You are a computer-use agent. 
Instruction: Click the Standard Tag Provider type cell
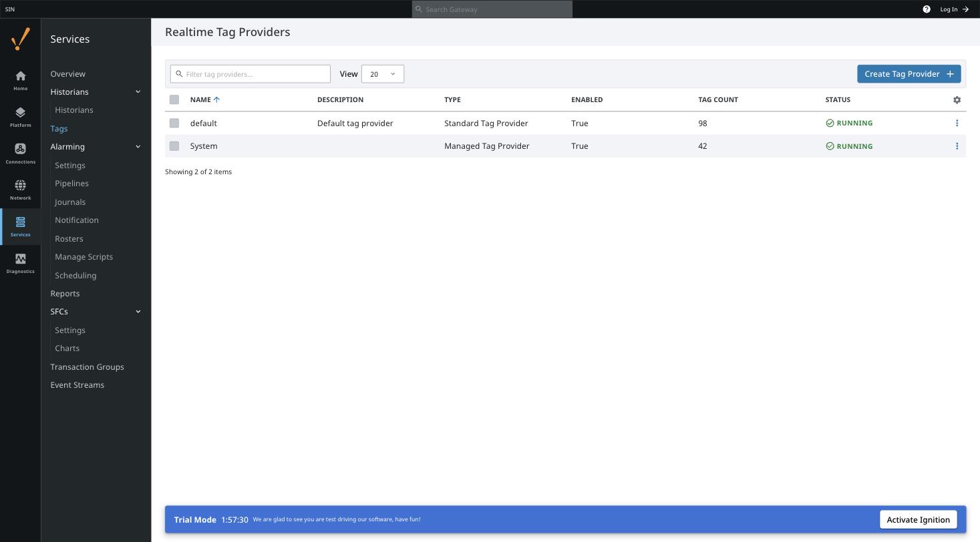[x=486, y=123]
